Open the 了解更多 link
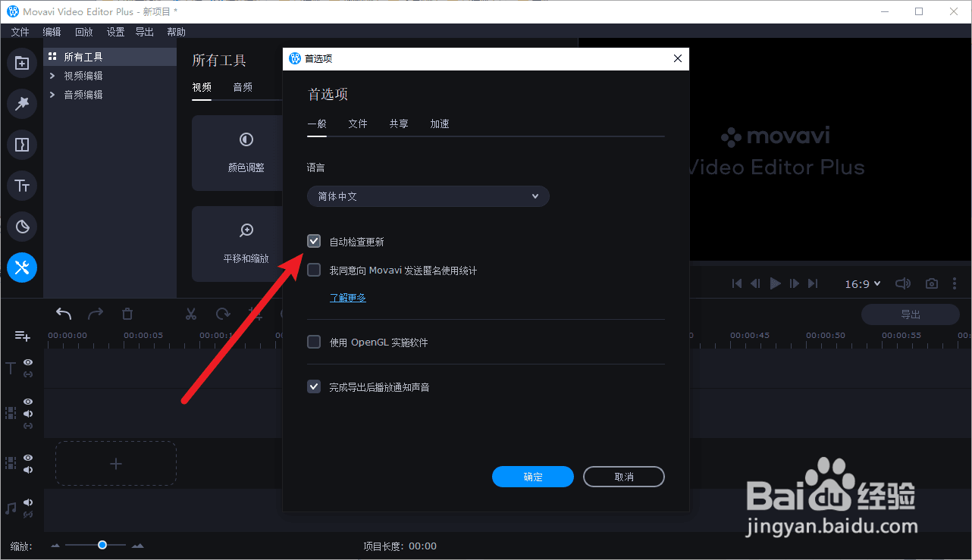Viewport: 972px width, 560px height. pyautogui.click(x=348, y=298)
